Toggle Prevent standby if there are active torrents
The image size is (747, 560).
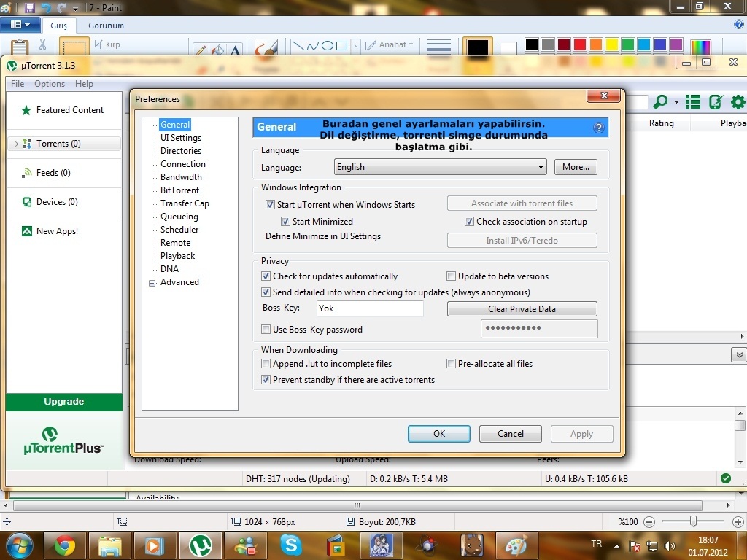point(266,380)
